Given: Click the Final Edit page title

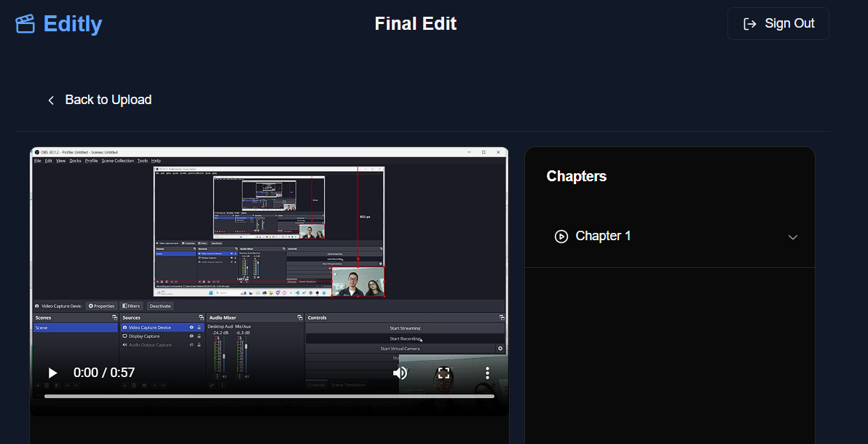Looking at the screenshot, I should click(415, 24).
